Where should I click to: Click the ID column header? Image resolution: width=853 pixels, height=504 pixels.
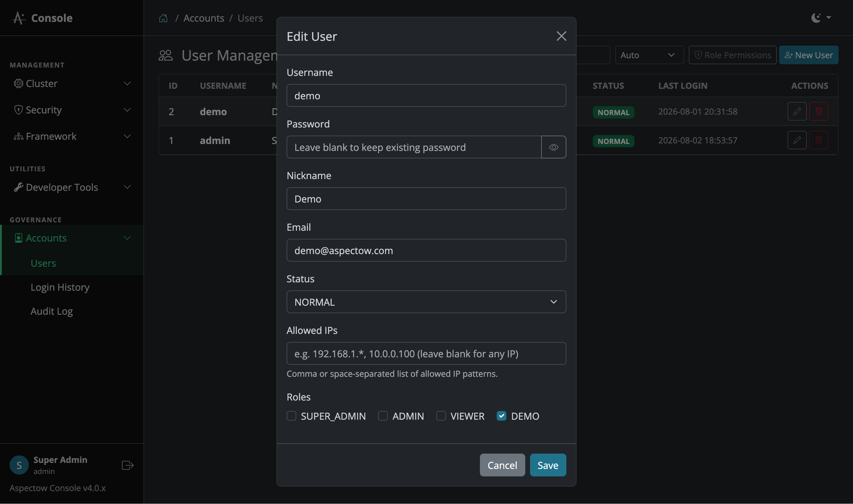click(173, 86)
